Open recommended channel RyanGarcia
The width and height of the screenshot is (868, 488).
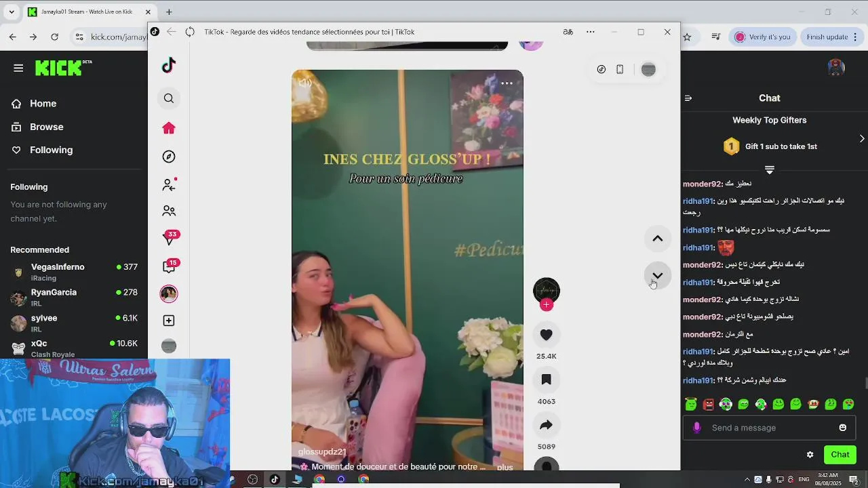[75, 297]
